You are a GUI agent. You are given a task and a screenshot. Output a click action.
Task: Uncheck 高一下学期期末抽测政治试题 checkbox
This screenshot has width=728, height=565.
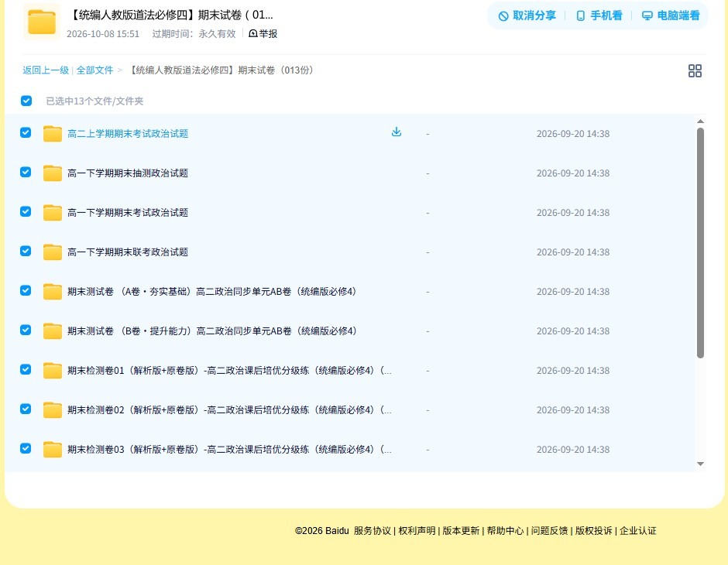pyautogui.click(x=26, y=172)
